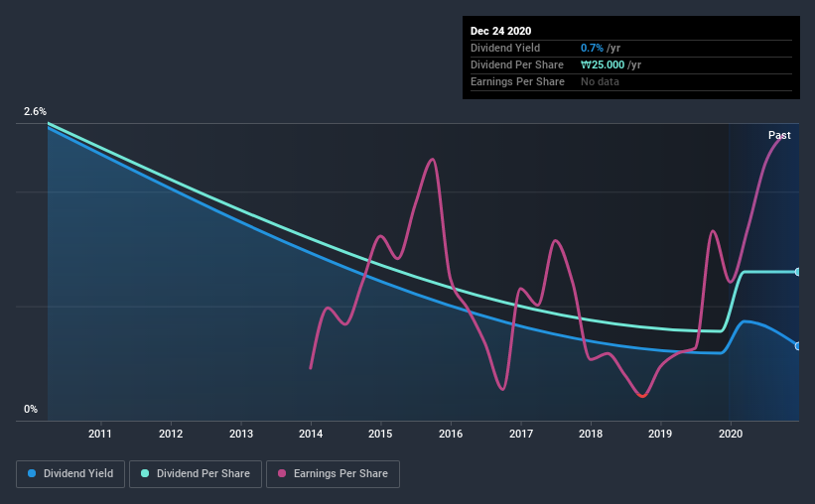Select the teal endpoint marker of Dividend Per Share
Image resolution: width=815 pixels, height=504 pixels.
pyautogui.click(x=797, y=272)
